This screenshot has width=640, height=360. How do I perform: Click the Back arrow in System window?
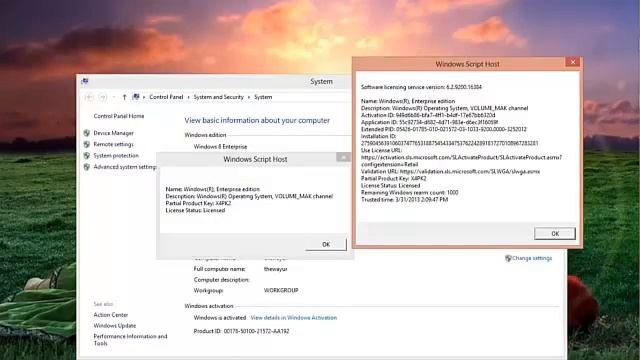[x=89, y=97]
